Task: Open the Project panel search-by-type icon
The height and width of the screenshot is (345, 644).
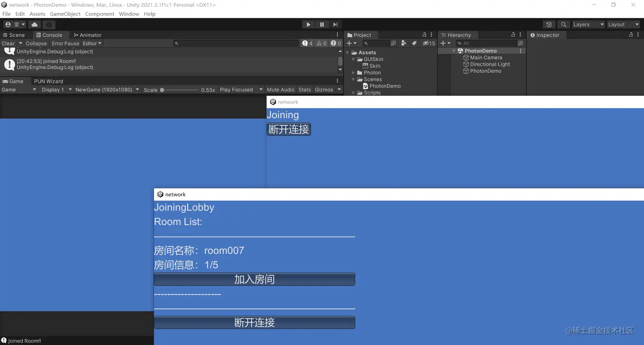Action: 404,43
